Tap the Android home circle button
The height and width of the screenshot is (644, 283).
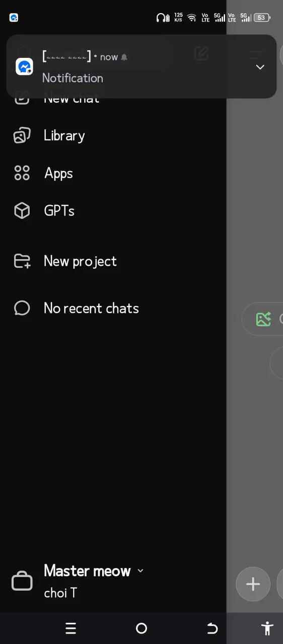[x=141, y=628]
